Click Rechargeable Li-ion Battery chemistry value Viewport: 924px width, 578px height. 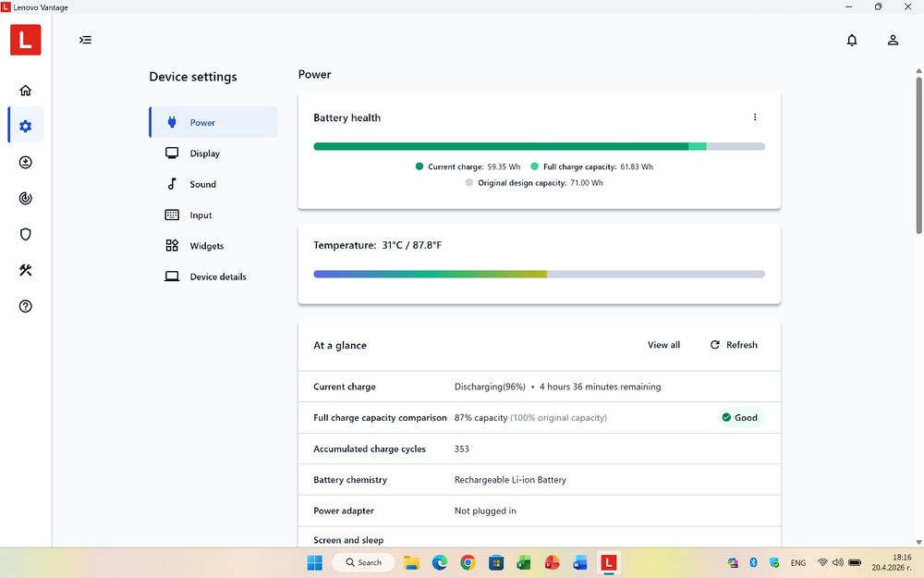510,480
